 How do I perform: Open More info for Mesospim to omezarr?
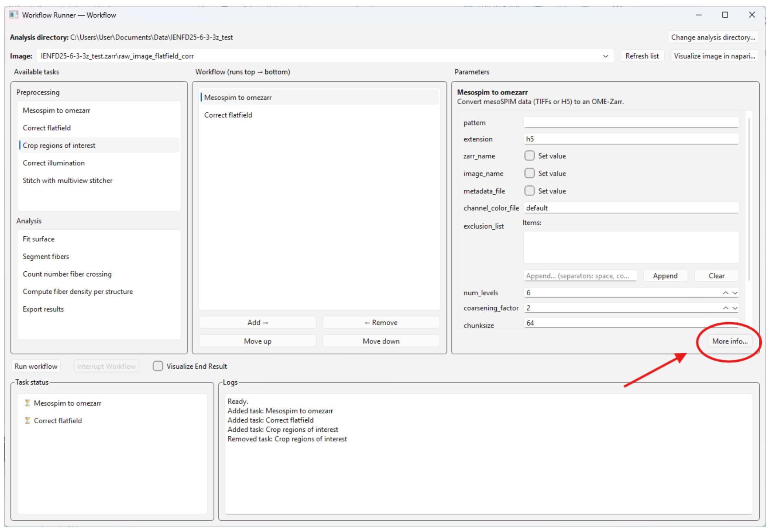(x=729, y=341)
